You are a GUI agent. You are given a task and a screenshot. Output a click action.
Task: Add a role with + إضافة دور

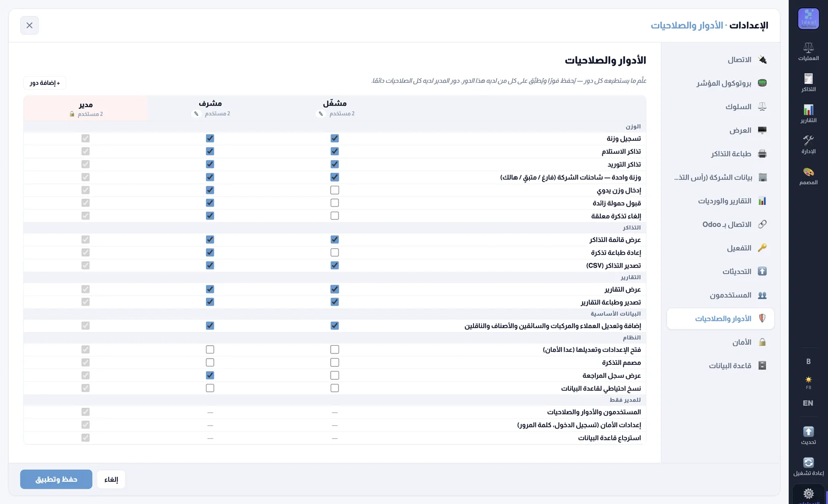pos(45,83)
